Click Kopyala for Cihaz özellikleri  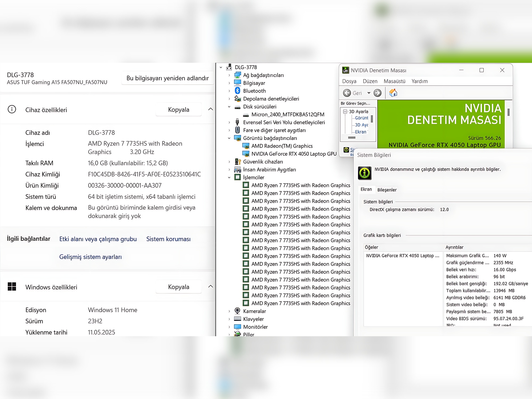pos(178,109)
